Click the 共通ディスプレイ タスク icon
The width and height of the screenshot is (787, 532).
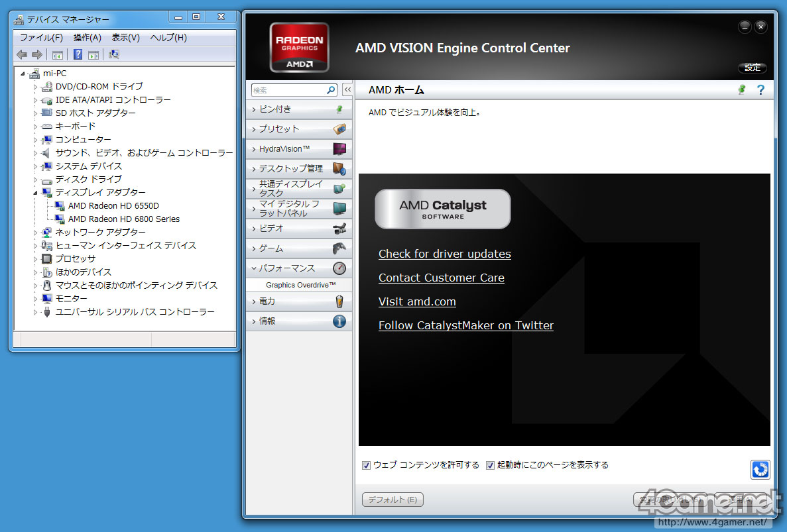[x=339, y=189]
